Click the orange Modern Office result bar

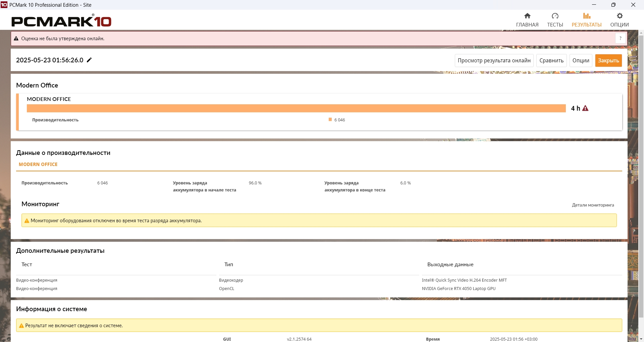point(296,108)
